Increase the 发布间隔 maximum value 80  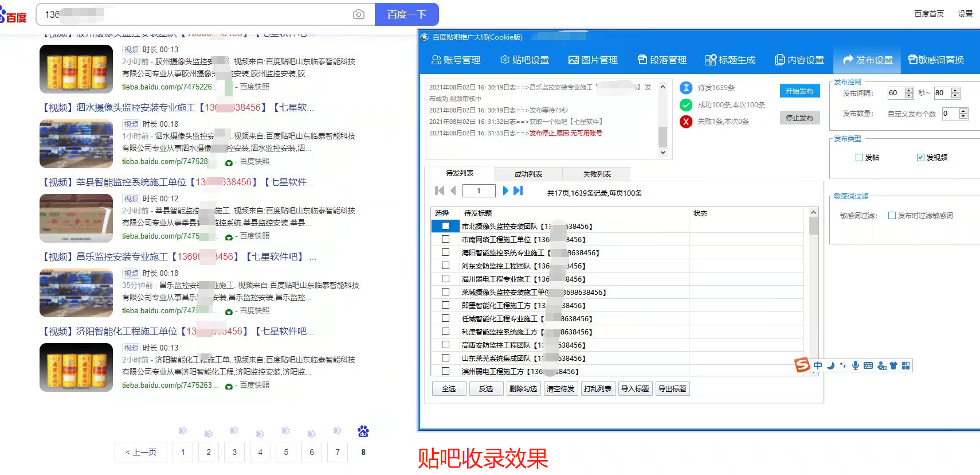(x=955, y=90)
